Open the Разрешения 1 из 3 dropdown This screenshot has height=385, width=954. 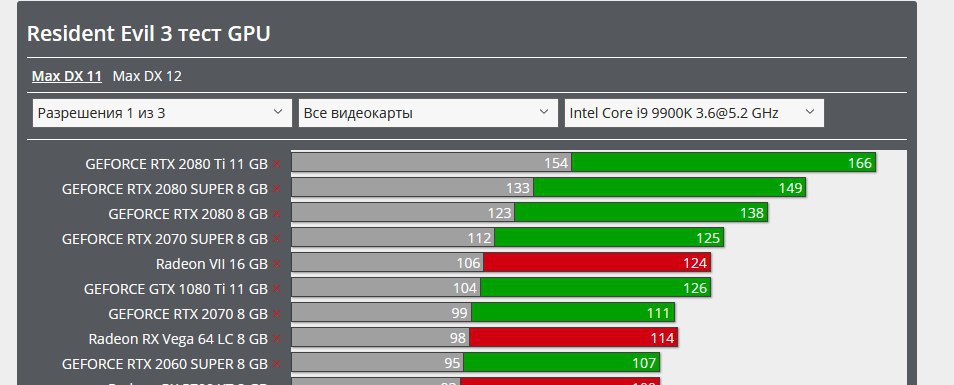[x=162, y=113]
